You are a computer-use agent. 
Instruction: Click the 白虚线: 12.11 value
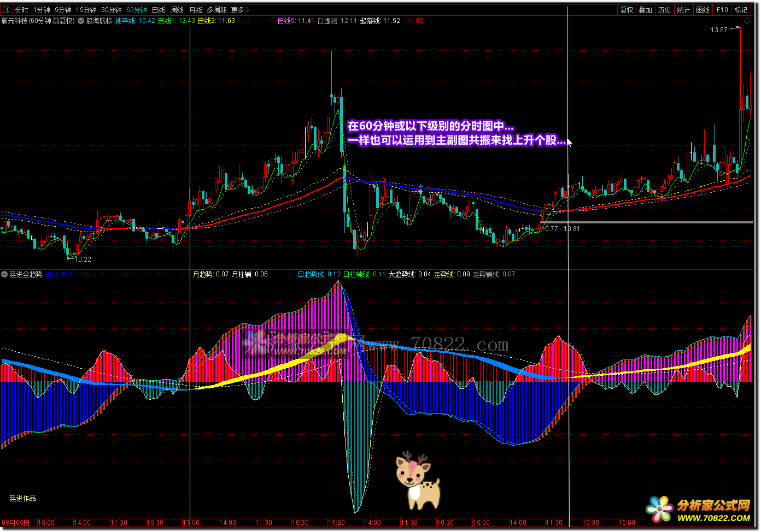tap(337, 21)
